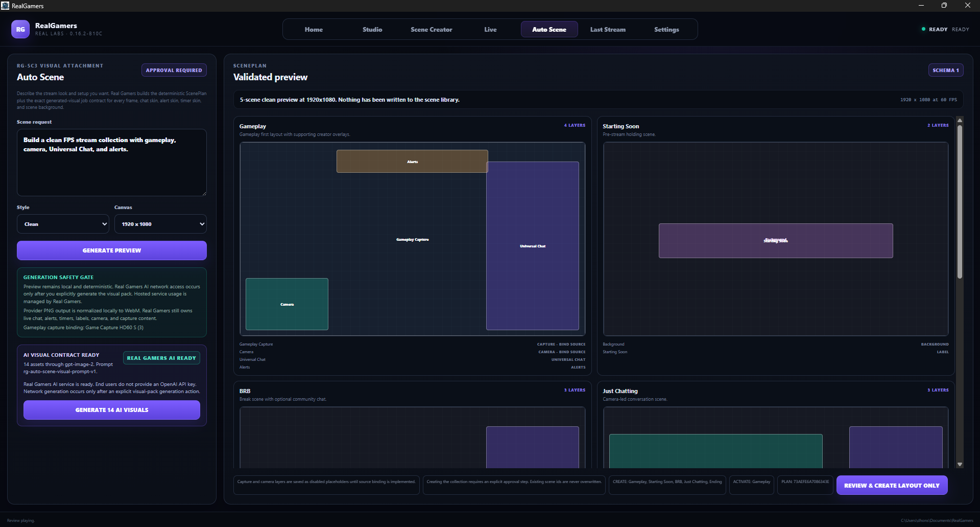This screenshot has height=527, width=980.
Task: Select the purple chat block in Just Chatting preview
Action: [x=896, y=447]
